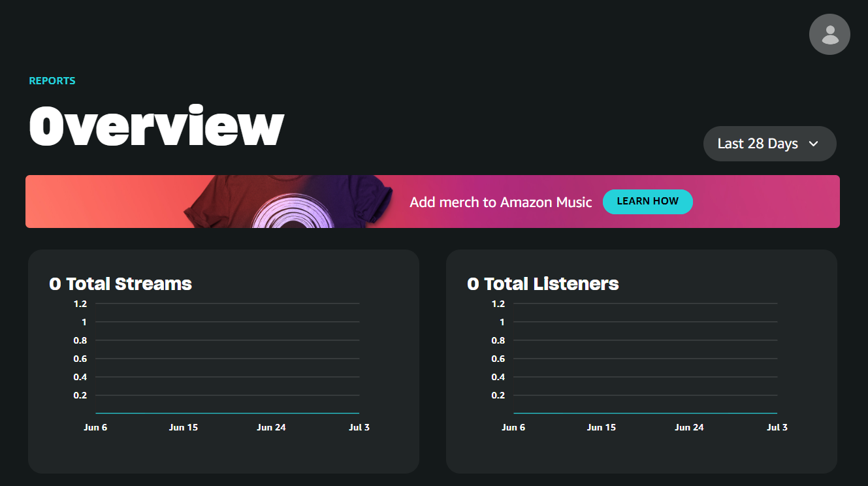Viewport: 868px width, 486px height.
Task: Click '0.6' axis value on Total Streams chart
Action: [80, 359]
